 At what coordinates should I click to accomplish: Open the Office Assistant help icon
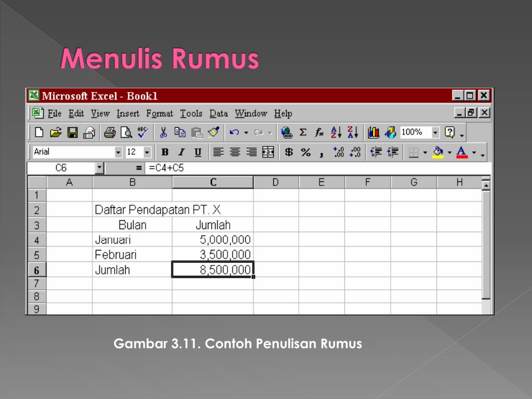pyautogui.click(x=449, y=132)
